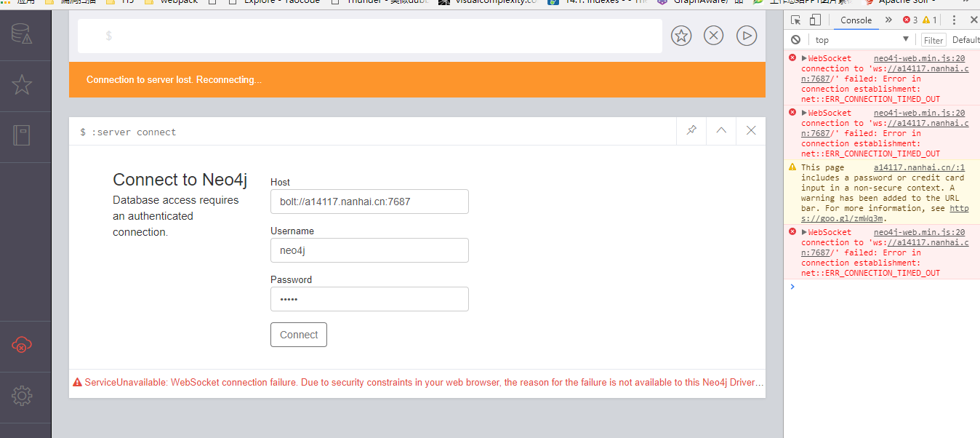
Task: Click the password warning triangle icon
Action: pyautogui.click(x=792, y=167)
